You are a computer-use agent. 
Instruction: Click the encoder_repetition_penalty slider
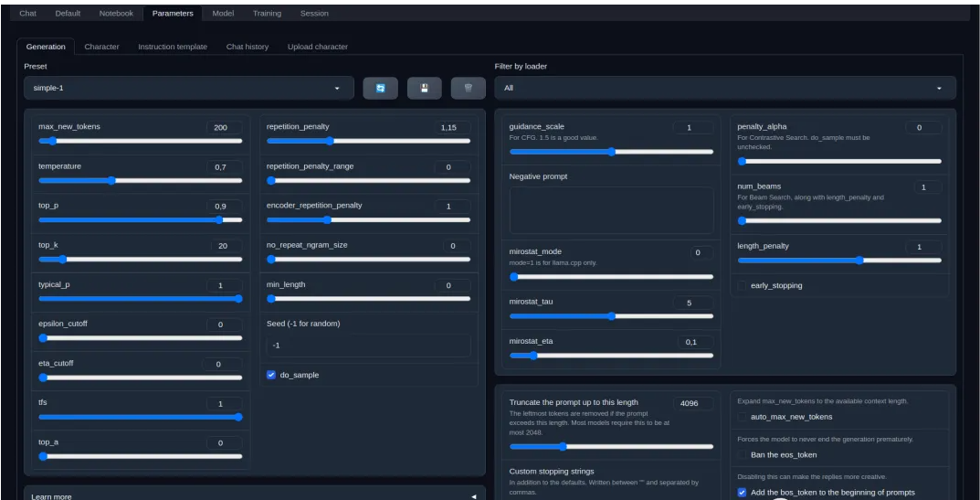(x=369, y=219)
